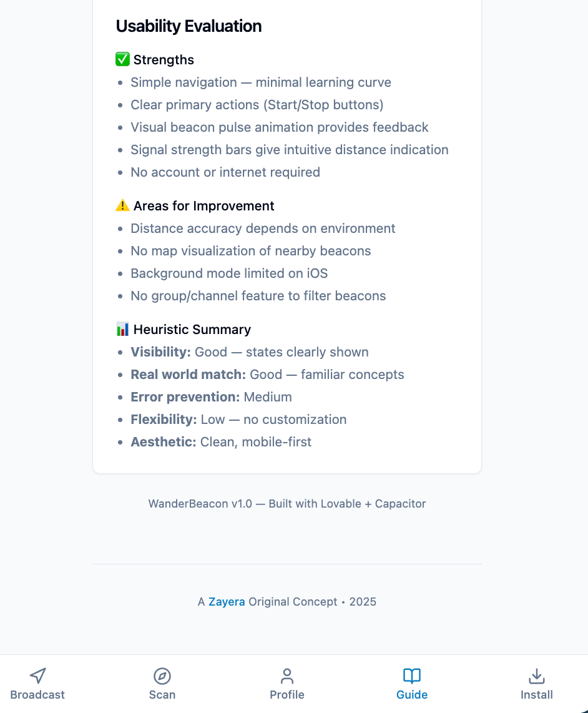588x713 pixels.
Task: Select the Flexibility: Low list item
Action: click(x=238, y=420)
